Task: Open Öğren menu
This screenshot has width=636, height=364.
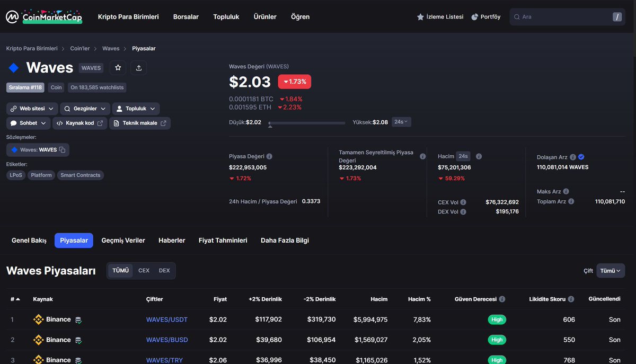Action: (x=301, y=17)
